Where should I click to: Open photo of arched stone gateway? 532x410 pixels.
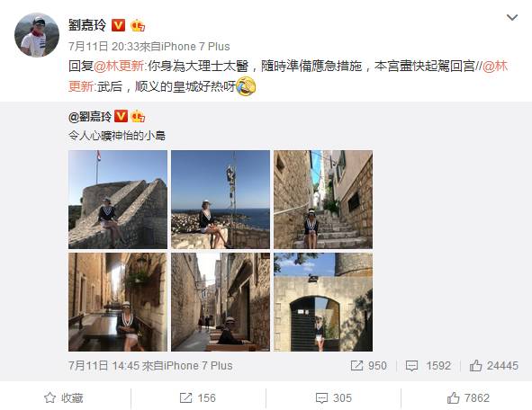(323, 302)
